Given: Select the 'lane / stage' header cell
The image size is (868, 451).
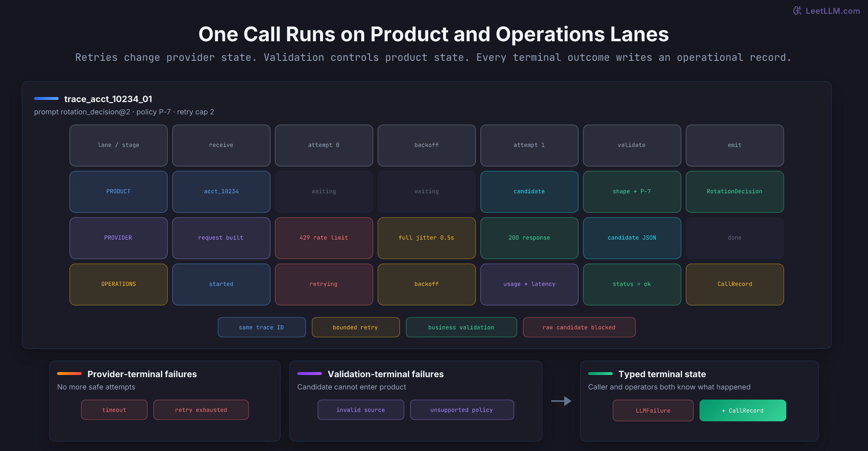Looking at the screenshot, I should [x=119, y=145].
